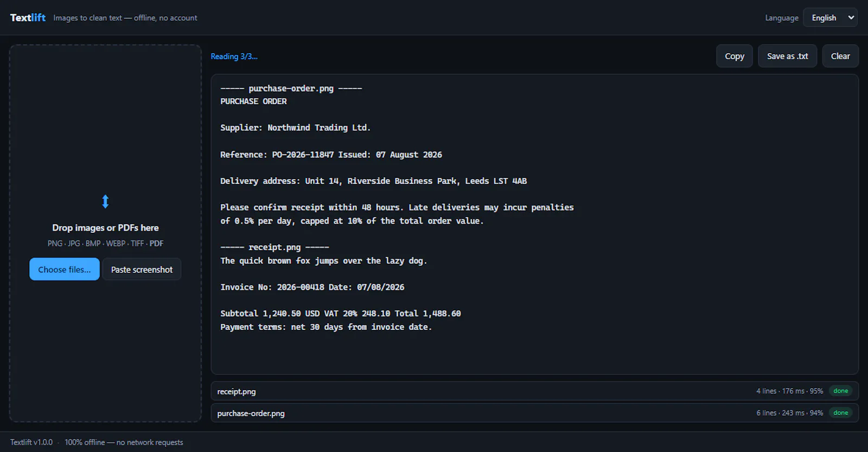Click Paste screenshot button
This screenshot has height=452, width=868.
[x=142, y=269]
